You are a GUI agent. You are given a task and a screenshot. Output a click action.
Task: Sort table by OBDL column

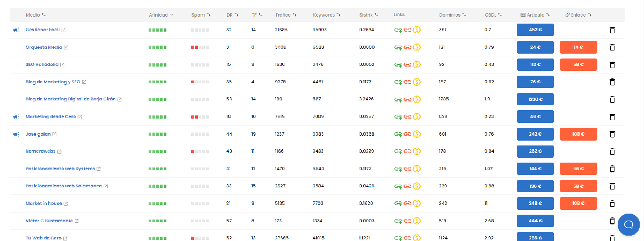pos(493,14)
